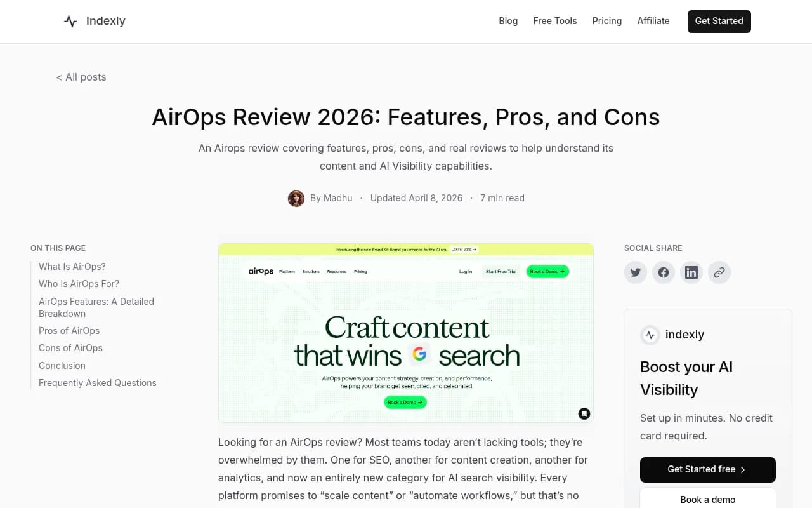Jump to Pros of AirOps section

(69, 331)
